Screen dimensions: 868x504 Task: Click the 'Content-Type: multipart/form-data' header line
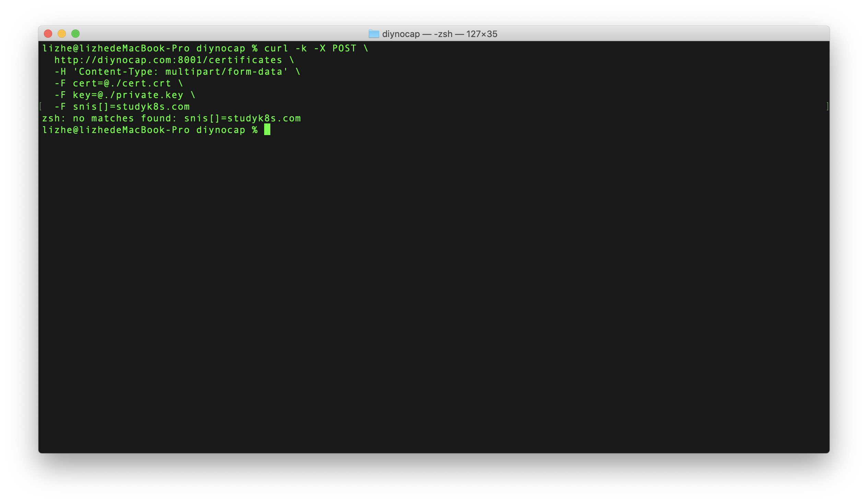(177, 72)
